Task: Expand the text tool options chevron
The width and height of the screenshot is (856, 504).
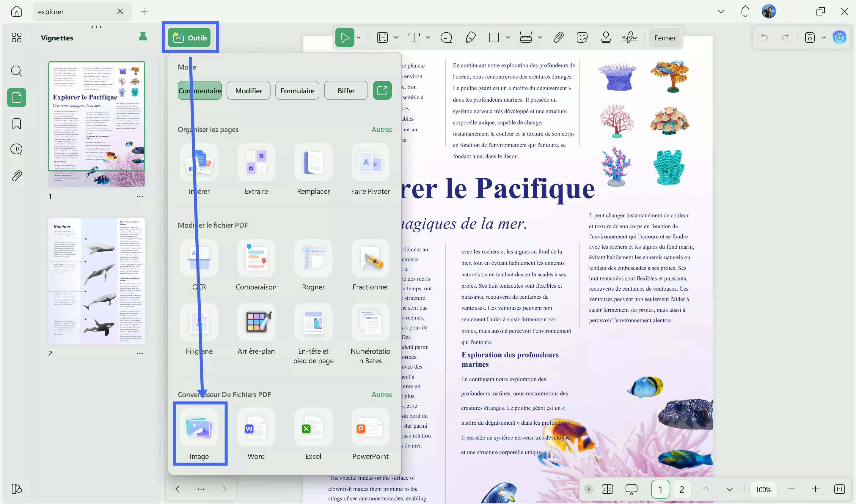Action: click(x=428, y=37)
